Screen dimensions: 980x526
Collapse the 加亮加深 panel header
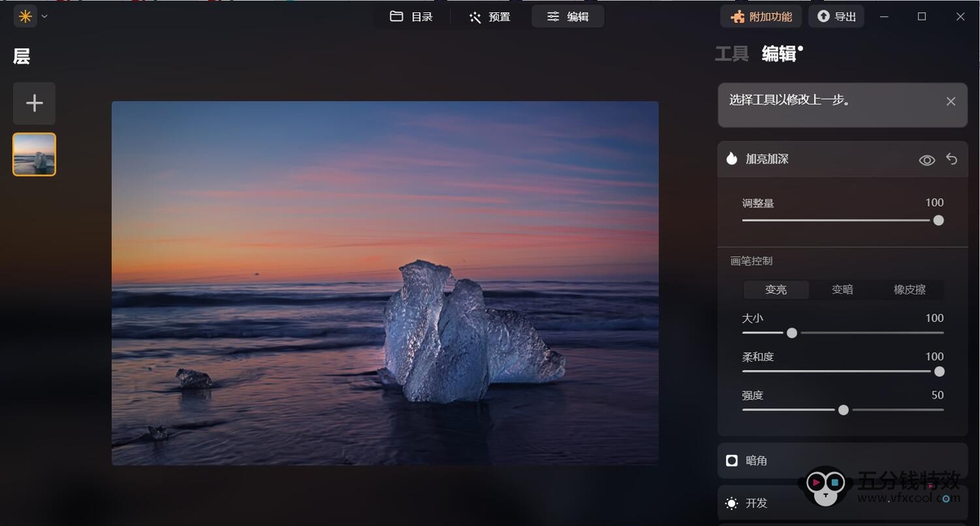843,159
